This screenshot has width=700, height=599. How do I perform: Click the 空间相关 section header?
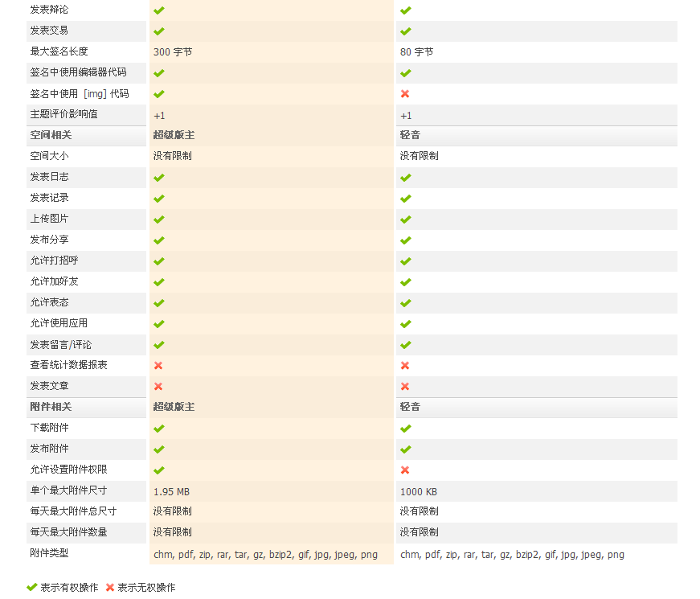51,135
